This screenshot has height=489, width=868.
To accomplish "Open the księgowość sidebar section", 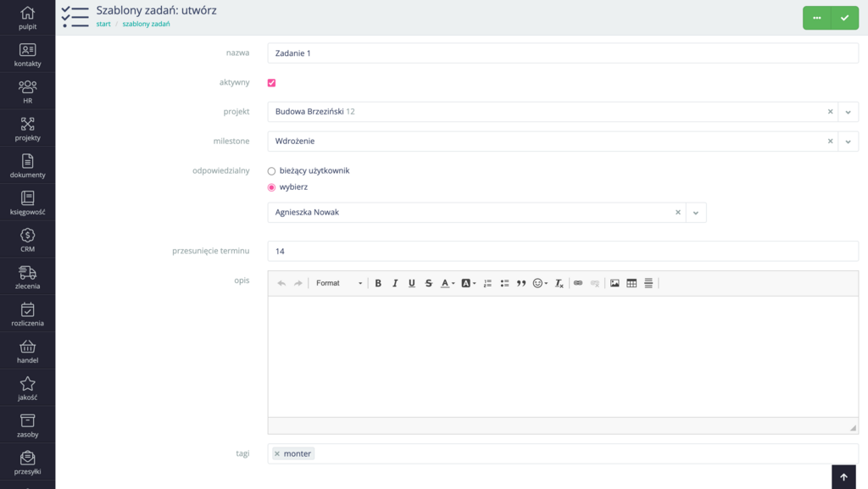I will tap(27, 203).
